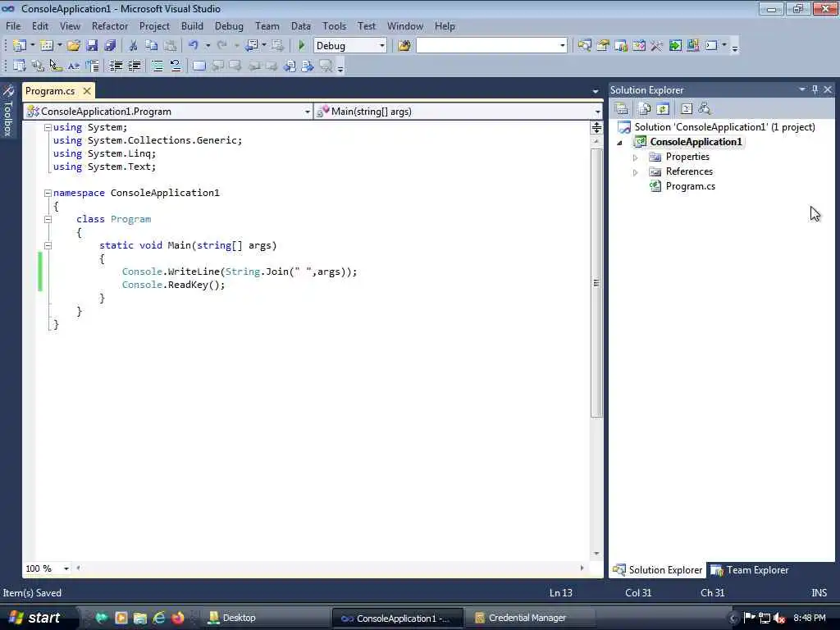Image resolution: width=840 pixels, height=630 pixels.
Task: Collapse the namespace ConsoleApplication1 outline block
Action: (48, 193)
